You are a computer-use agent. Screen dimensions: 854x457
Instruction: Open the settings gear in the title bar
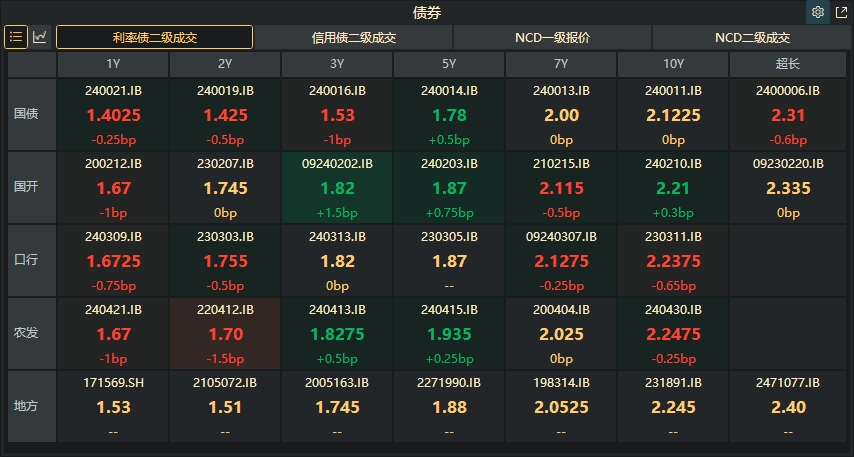(818, 13)
